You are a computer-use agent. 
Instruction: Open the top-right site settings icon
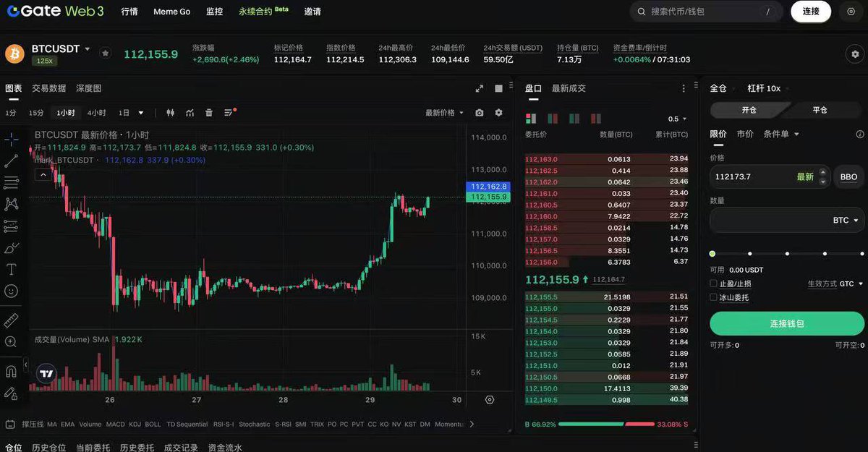851,12
